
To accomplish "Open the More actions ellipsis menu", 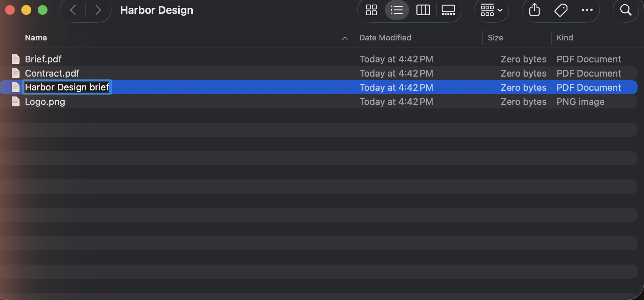I will 587,10.
